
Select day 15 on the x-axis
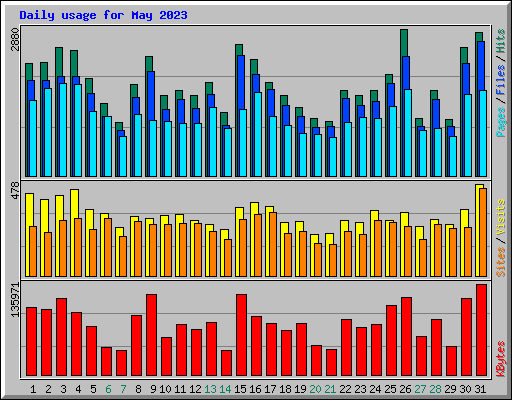click(240, 389)
